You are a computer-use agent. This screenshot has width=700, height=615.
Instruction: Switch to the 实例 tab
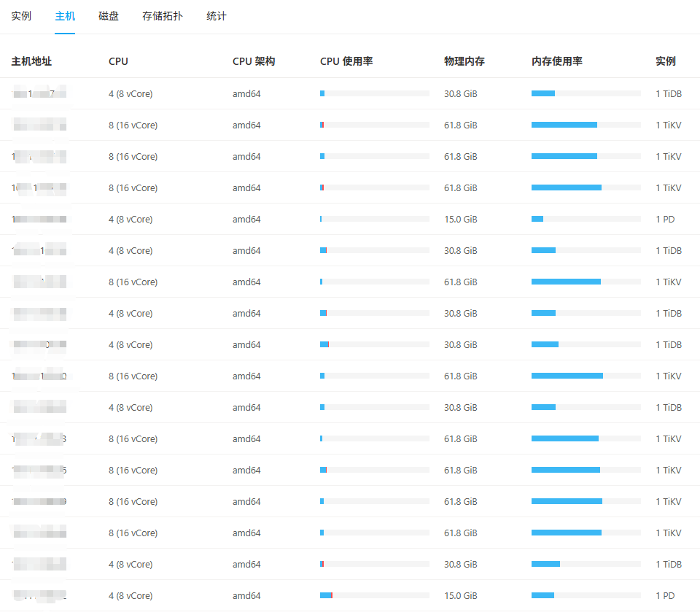point(21,16)
